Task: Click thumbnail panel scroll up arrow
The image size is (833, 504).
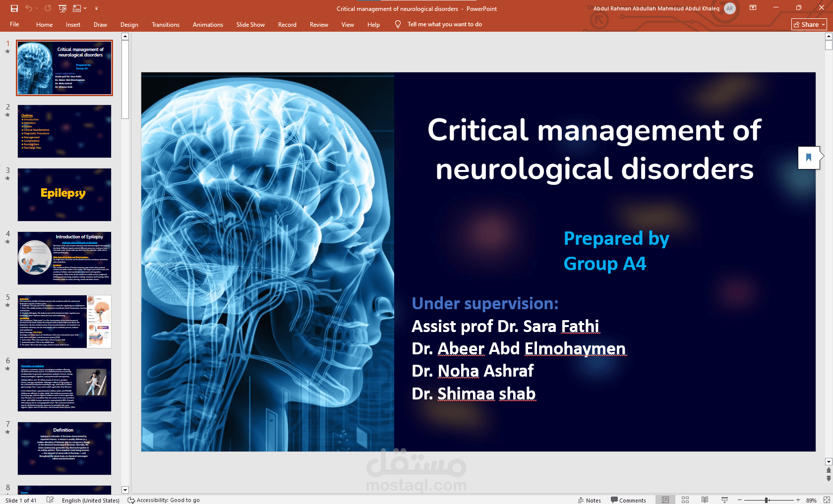Action: click(x=125, y=36)
